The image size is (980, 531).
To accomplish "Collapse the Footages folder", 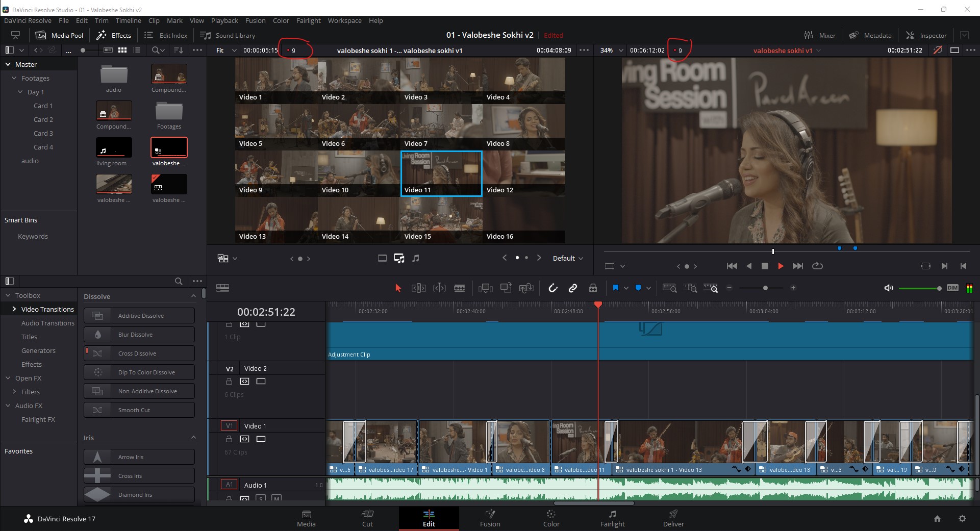I will 14,78.
